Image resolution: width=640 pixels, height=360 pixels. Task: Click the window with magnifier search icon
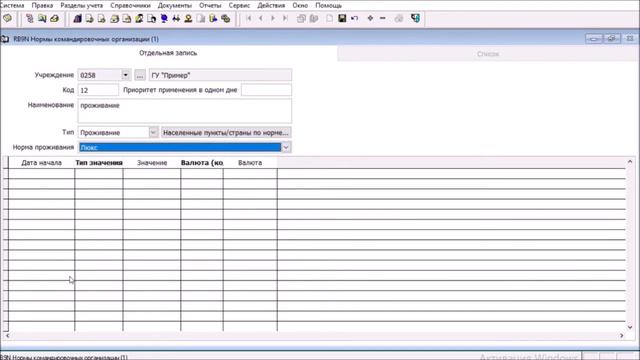tap(42, 18)
